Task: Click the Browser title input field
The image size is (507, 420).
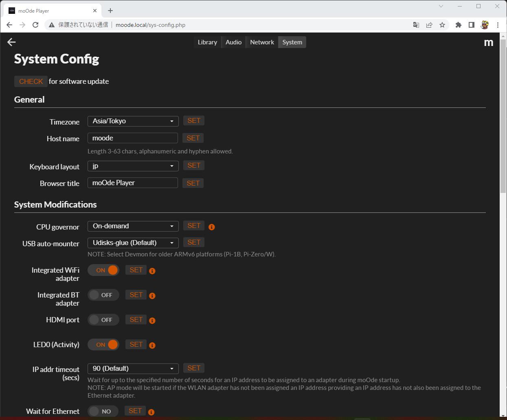Action: point(133,183)
